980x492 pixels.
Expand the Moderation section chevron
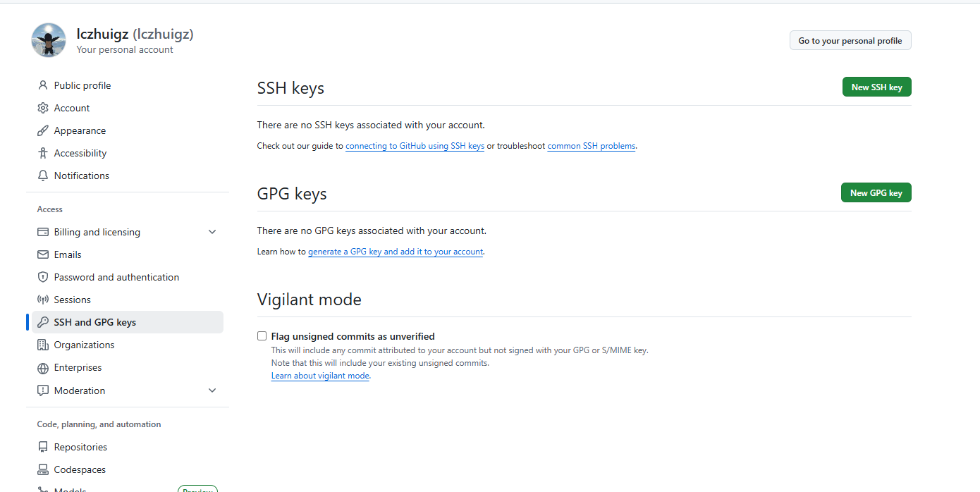tap(212, 390)
